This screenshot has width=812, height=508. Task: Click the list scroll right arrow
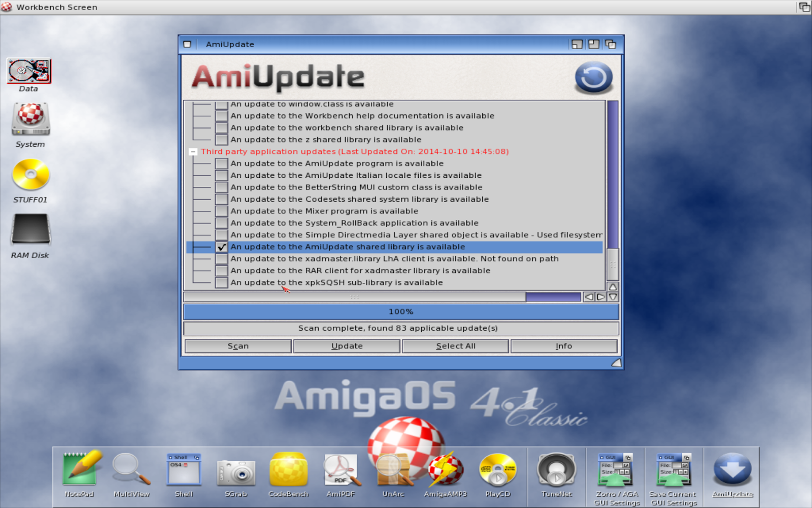point(601,297)
